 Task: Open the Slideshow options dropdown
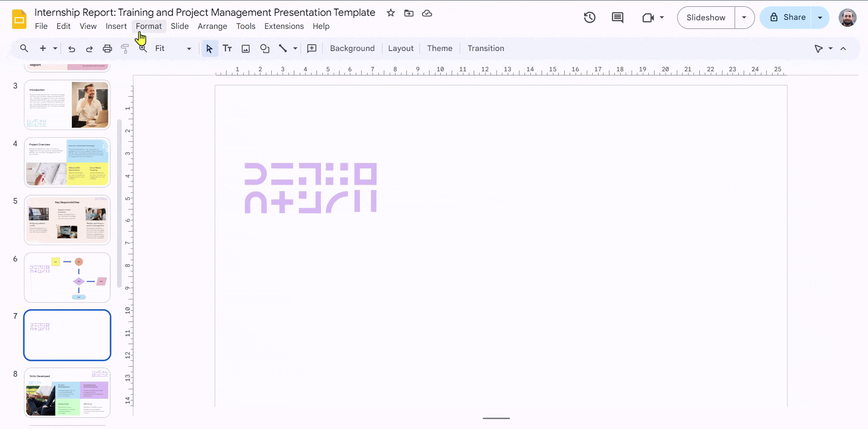pyautogui.click(x=744, y=18)
